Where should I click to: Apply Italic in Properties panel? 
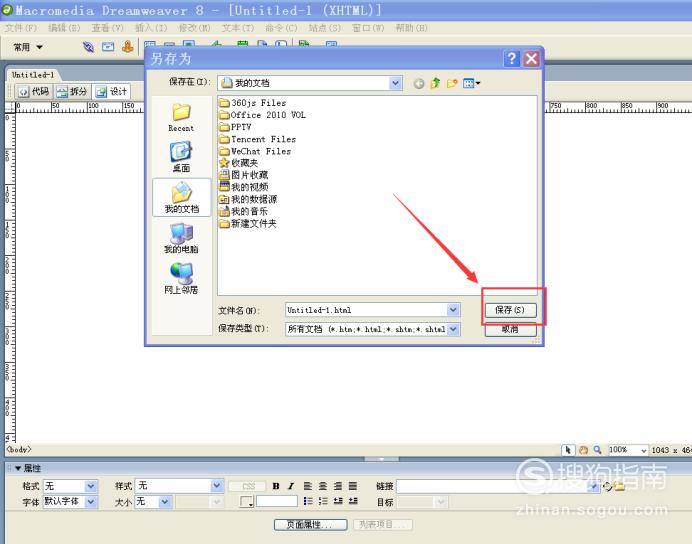pos(291,486)
